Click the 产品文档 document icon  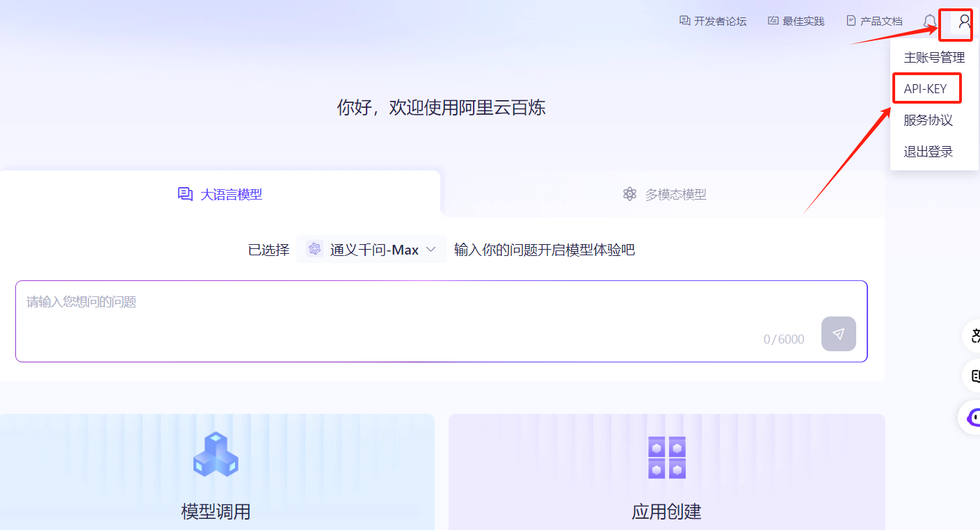851,21
